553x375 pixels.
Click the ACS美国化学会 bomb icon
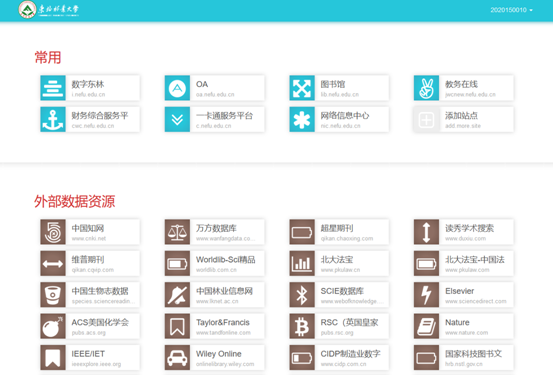coord(53,326)
